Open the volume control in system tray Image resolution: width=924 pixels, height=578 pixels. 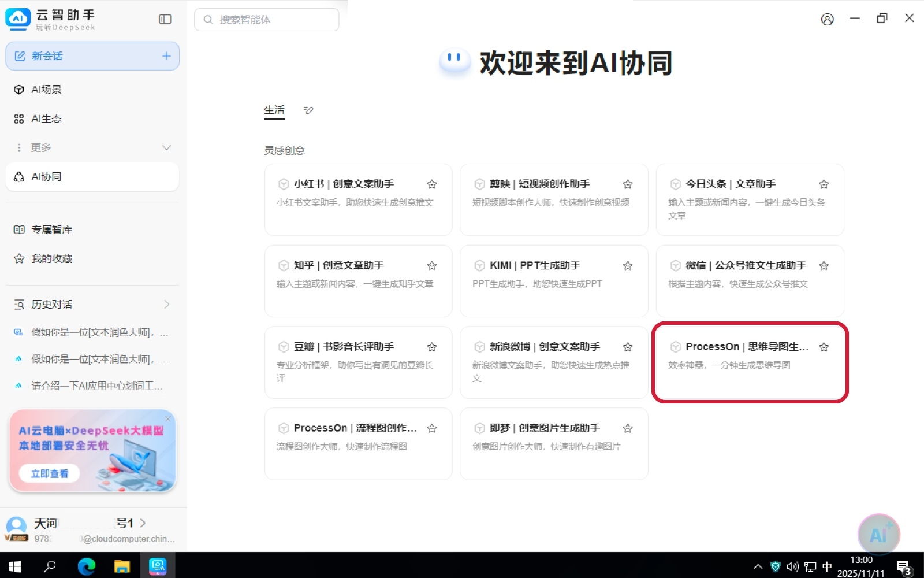(792, 566)
